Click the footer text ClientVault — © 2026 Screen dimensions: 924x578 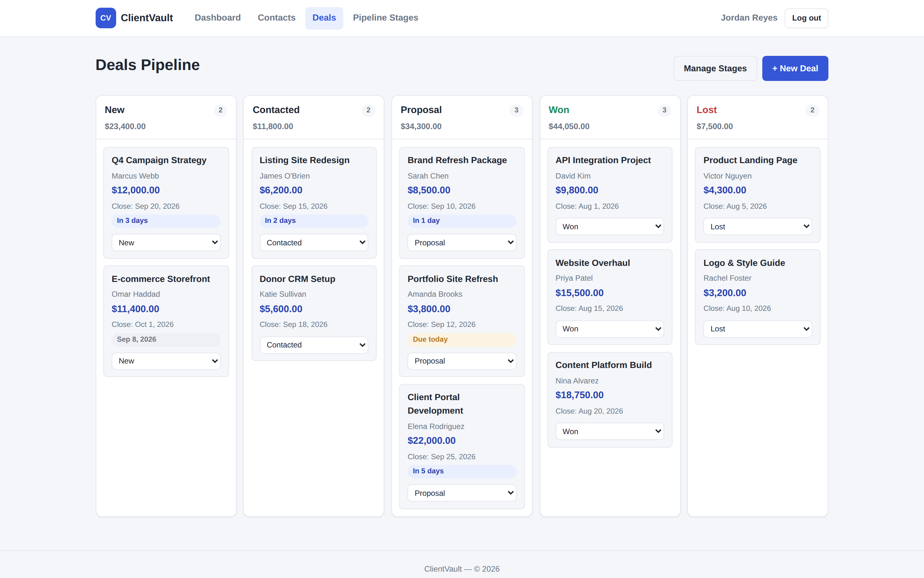462,569
